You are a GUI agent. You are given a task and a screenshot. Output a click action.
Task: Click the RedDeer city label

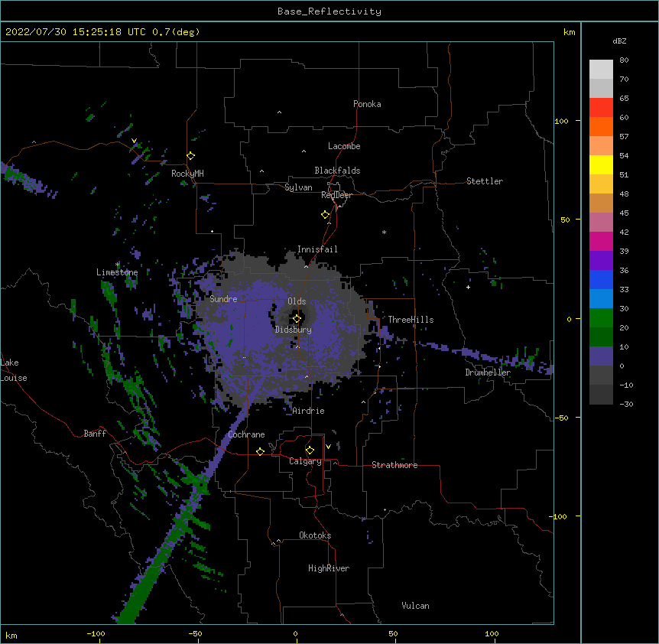[336, 195]
